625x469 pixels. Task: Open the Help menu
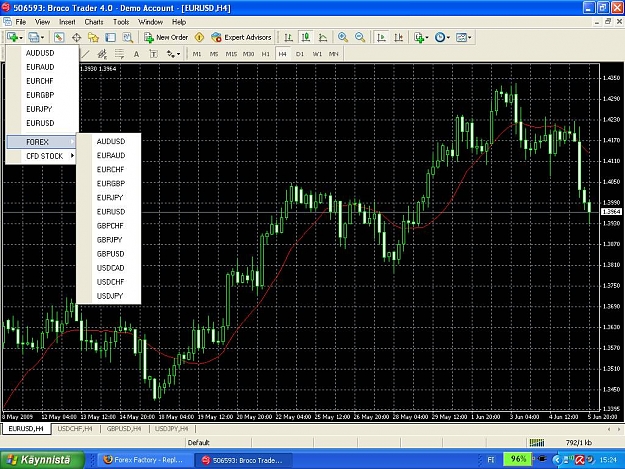(x=179, y=22)
